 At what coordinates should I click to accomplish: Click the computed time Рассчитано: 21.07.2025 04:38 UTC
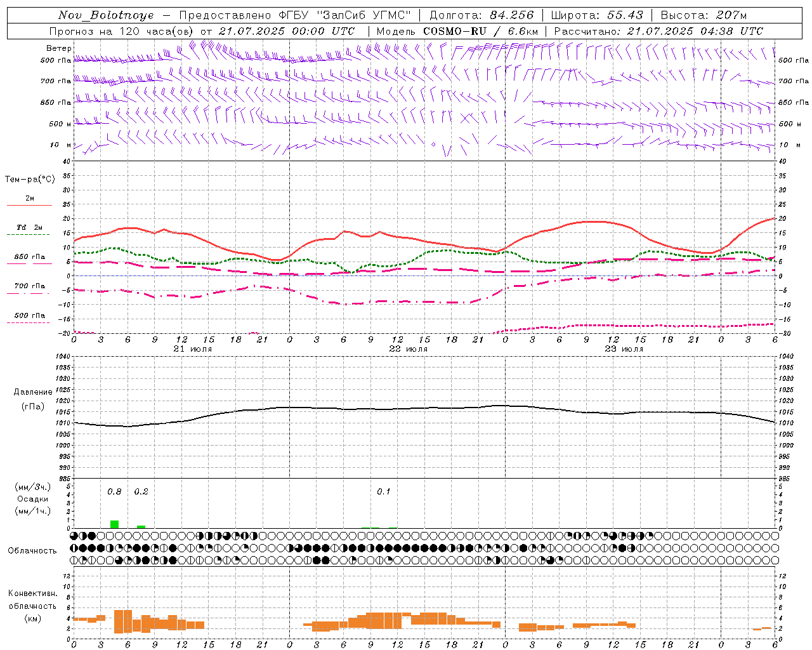pos(658,31)
